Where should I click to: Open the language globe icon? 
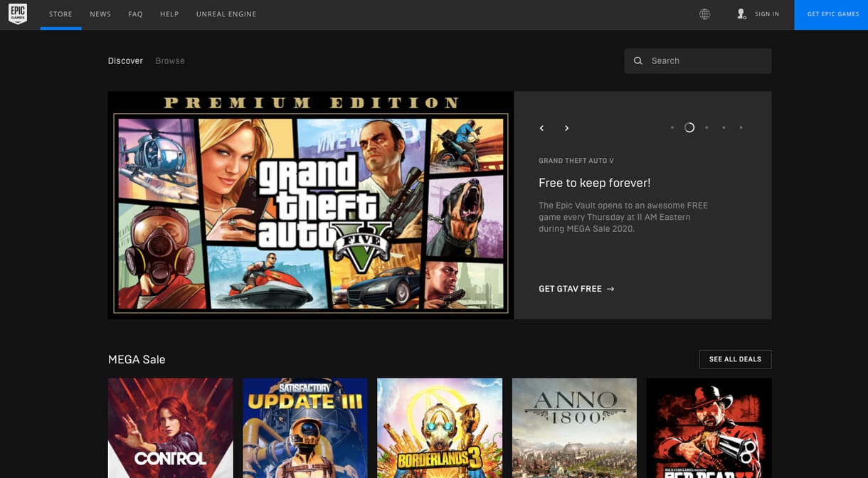(x=704, y=14)
